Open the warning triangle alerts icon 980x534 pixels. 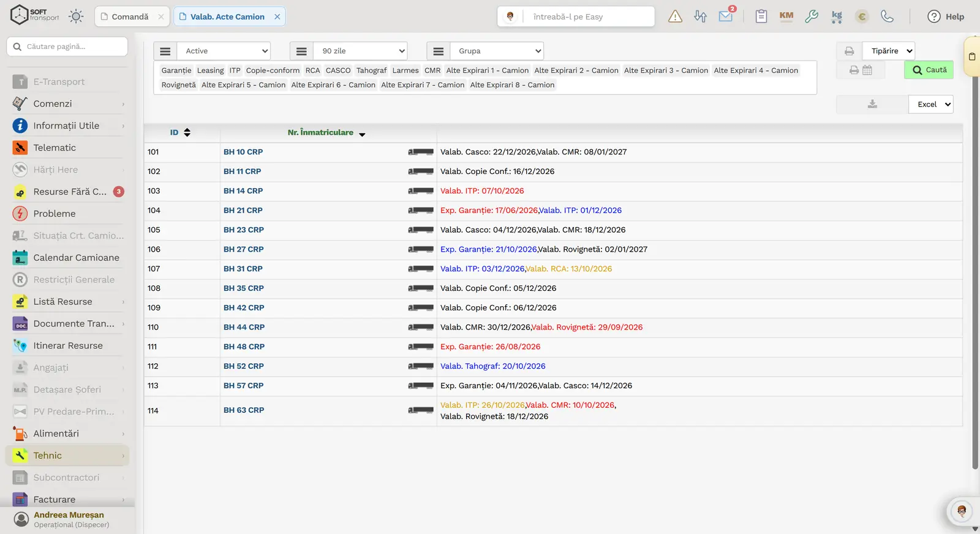tap(675, 17)
